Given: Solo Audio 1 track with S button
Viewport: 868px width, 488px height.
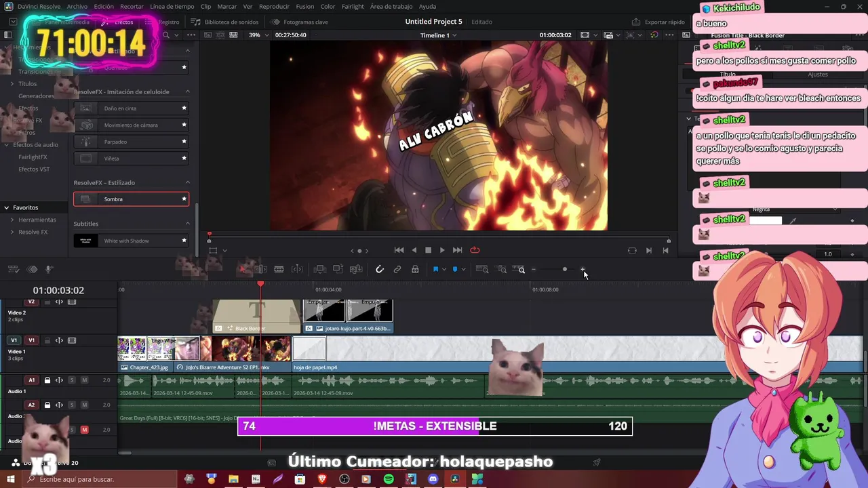Looking at the screenshot, I should pyautogui.click(x=71, y=380).
